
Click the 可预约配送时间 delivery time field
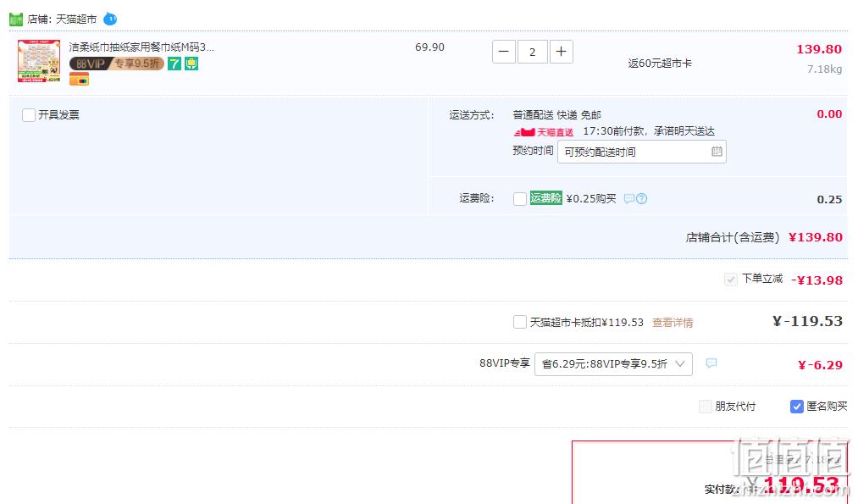pyautogui.click(x=642, y=152)
